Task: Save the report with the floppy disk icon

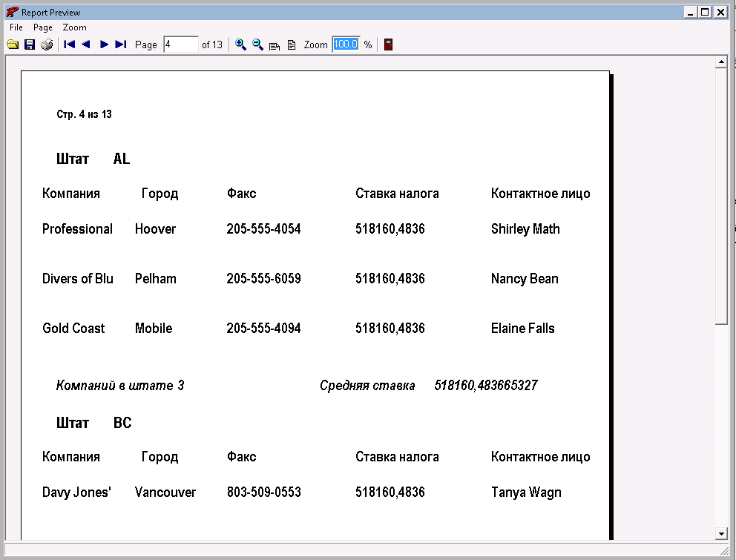Action: click(x=30, y=45)
